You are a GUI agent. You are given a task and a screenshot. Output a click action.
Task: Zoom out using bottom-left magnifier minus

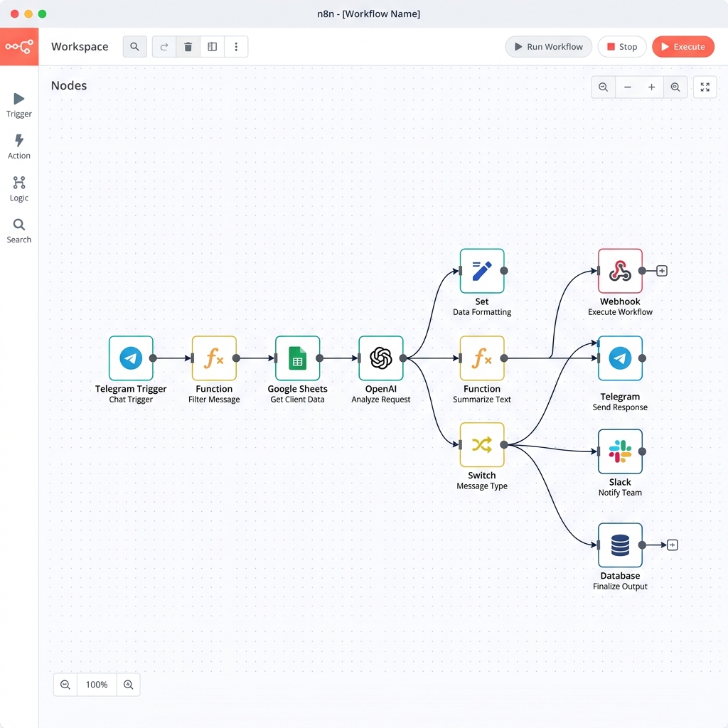[65, 685]
